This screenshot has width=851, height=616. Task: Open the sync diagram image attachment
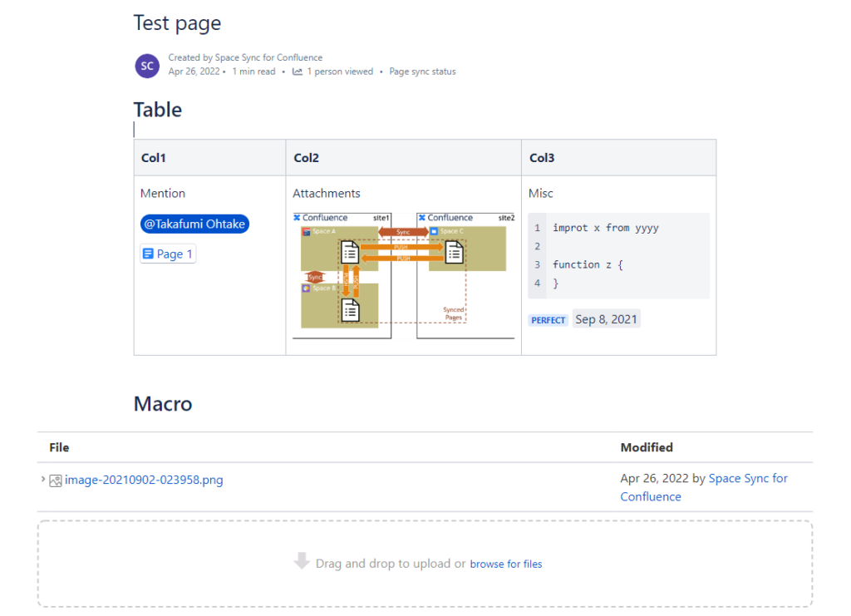point(404,276)
